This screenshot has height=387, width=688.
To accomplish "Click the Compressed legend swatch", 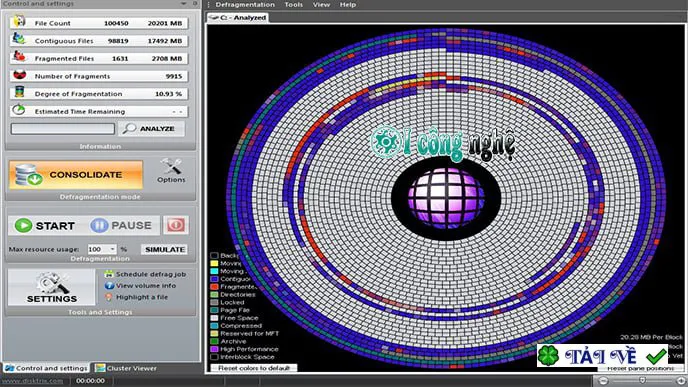I will click(x=214, y=326).
